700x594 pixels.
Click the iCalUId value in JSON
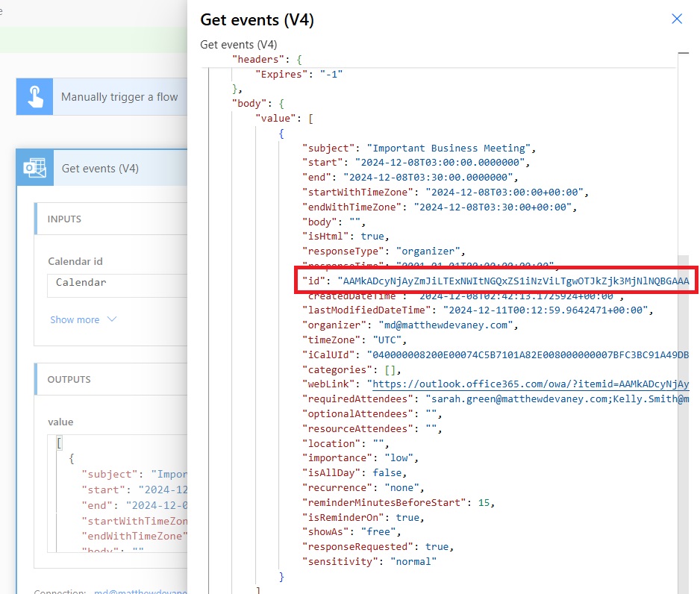pos(527,354)
